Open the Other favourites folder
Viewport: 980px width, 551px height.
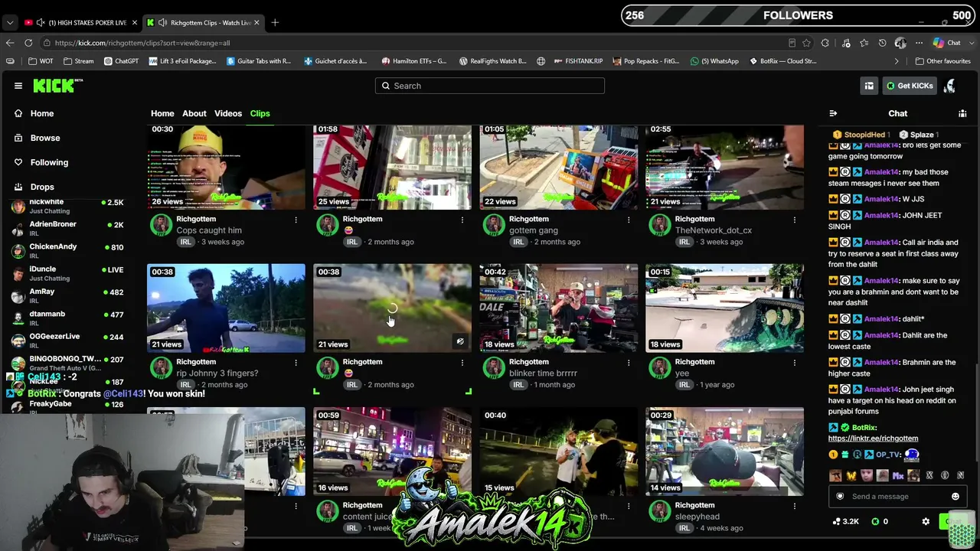942,61
